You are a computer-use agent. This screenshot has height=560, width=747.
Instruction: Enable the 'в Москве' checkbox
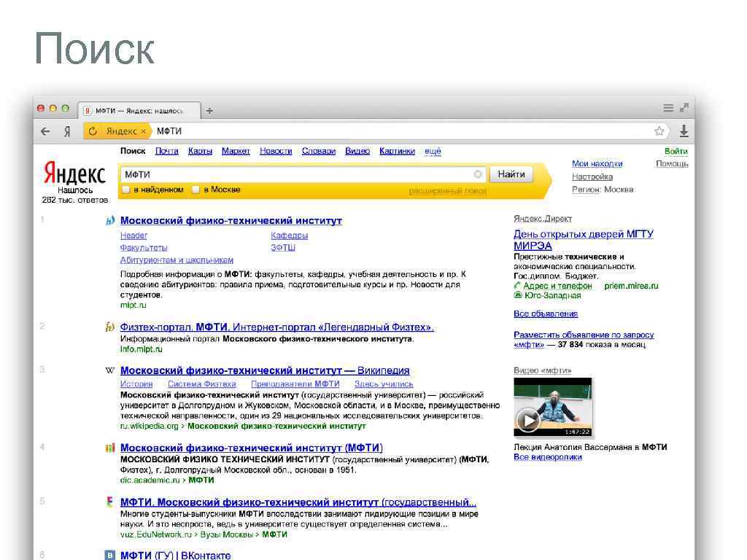point(196,190)
